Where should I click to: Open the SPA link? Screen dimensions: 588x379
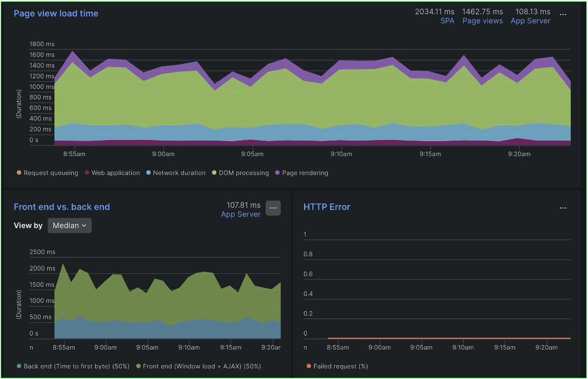pos(447,21)
